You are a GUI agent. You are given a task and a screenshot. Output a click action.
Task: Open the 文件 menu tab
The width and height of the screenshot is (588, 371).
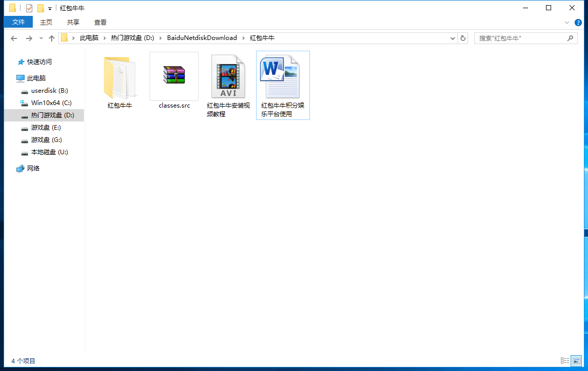pos(18,22)
